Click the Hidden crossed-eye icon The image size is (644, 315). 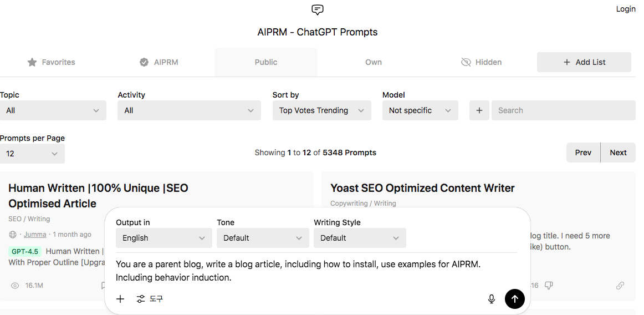[466, 62]
